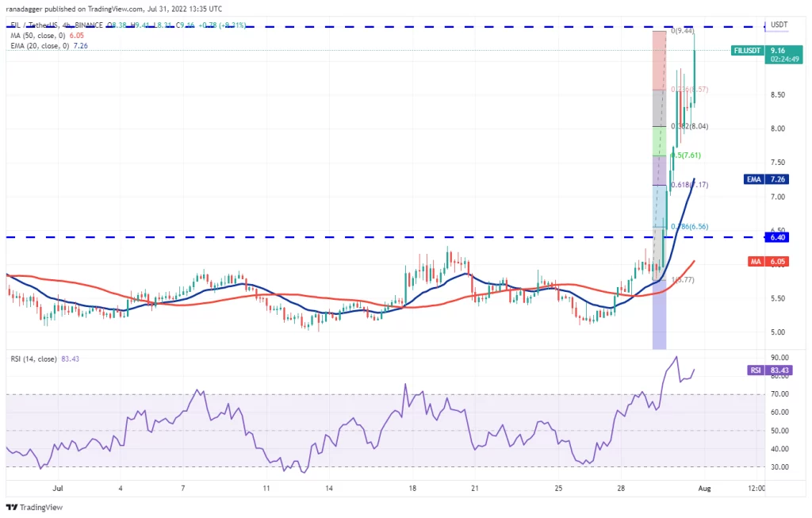This screenshot has width=812, height=518.
Task: Click the Jul date label on time axis
Action: point(58,488)
